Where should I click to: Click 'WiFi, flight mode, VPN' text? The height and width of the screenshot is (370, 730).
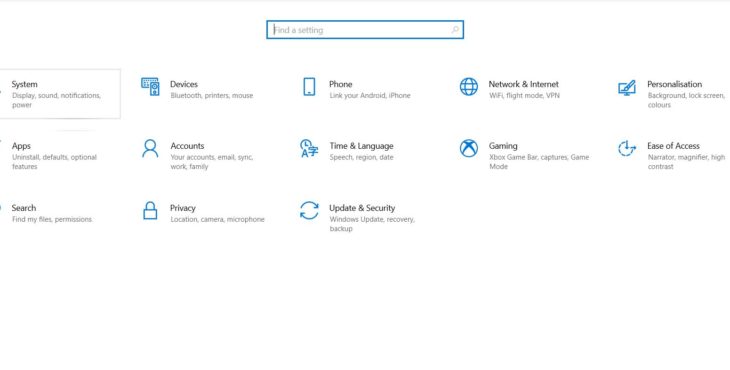[x=524, y=95]
